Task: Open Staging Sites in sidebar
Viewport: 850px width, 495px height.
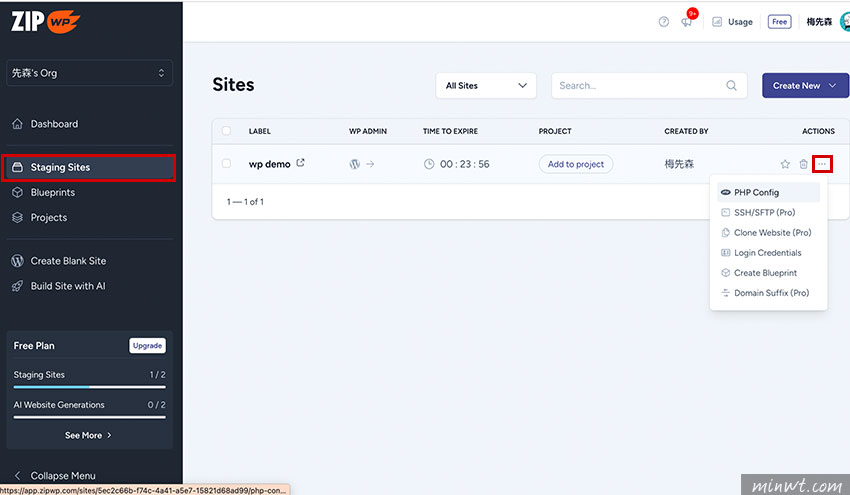Action: pyautogui.click(x=89, y=167)
